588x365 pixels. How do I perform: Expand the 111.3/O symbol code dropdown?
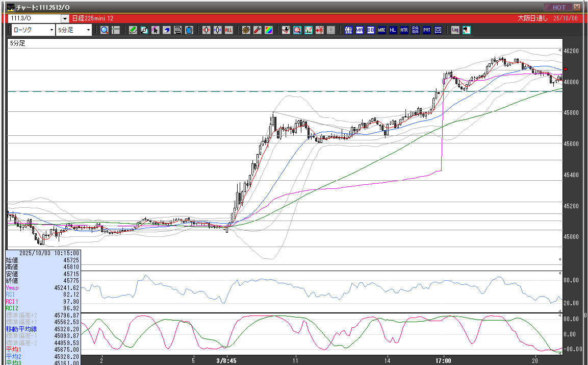(64, 18)
